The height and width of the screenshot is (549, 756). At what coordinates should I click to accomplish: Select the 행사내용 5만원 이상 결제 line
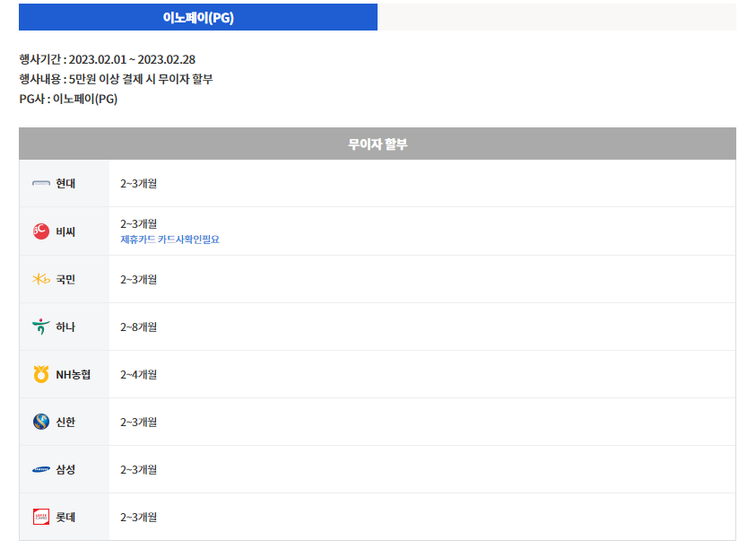point(117,79)
